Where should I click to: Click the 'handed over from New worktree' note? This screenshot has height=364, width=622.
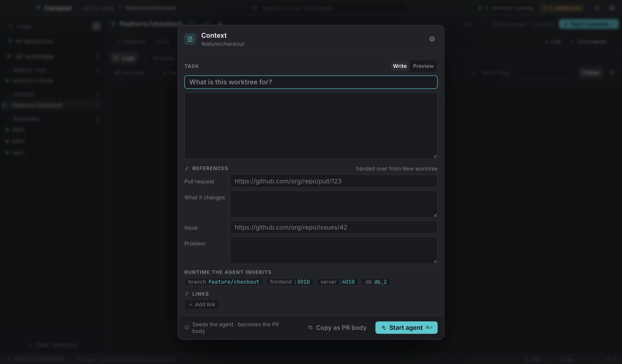tap(397, 169)
